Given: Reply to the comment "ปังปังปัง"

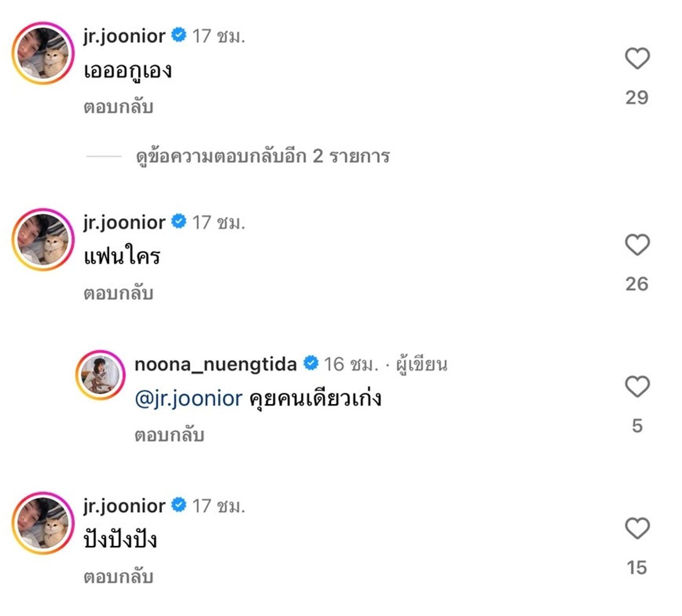Looking at the screenshot, I should tap(118, 577).
